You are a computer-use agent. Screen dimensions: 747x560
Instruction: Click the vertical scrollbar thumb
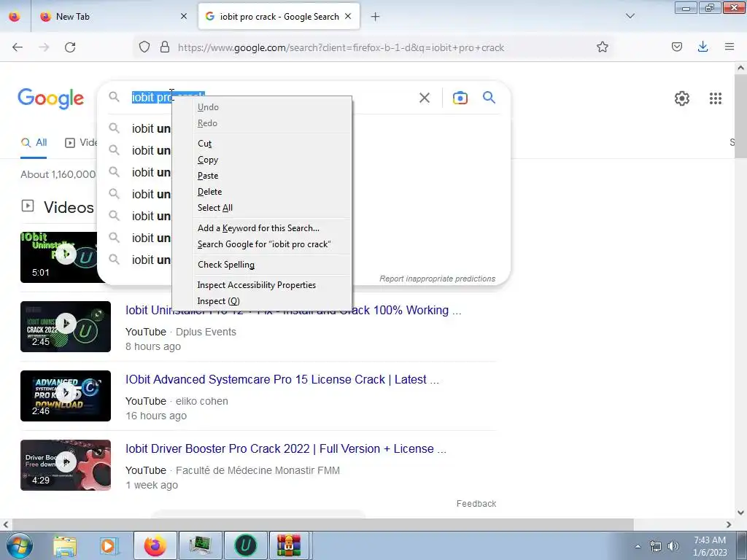741,117
